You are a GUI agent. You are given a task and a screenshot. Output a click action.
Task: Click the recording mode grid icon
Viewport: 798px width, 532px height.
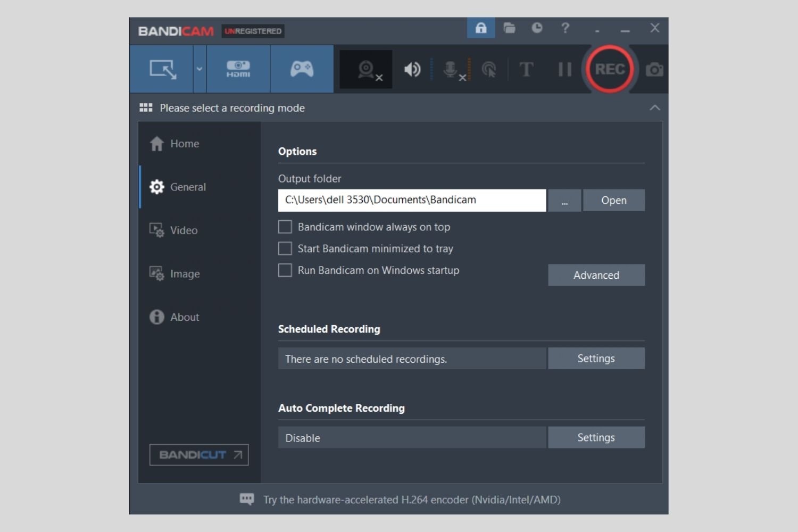coord(146,108)
